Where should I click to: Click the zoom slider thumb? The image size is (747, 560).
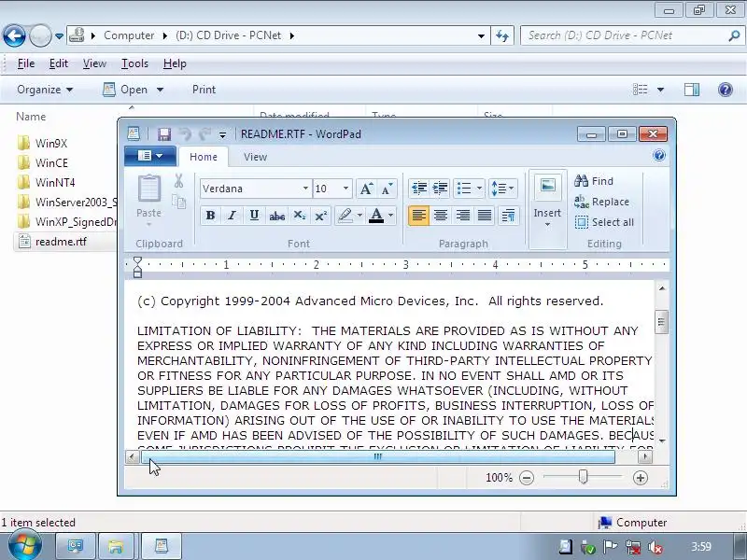click(x=583, y=477)
